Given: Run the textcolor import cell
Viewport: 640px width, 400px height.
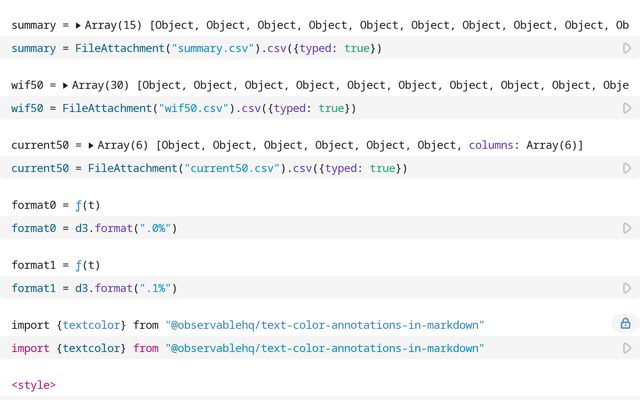Looking at the screenshot, I should tap(627, 348).
